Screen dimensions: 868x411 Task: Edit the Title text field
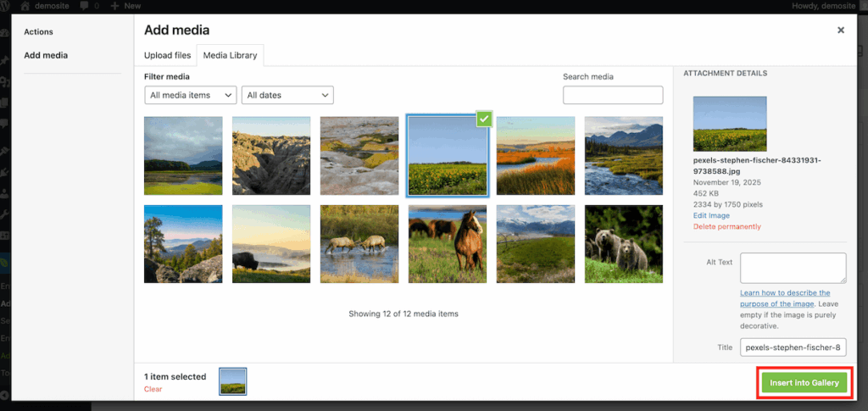(793, 347)
